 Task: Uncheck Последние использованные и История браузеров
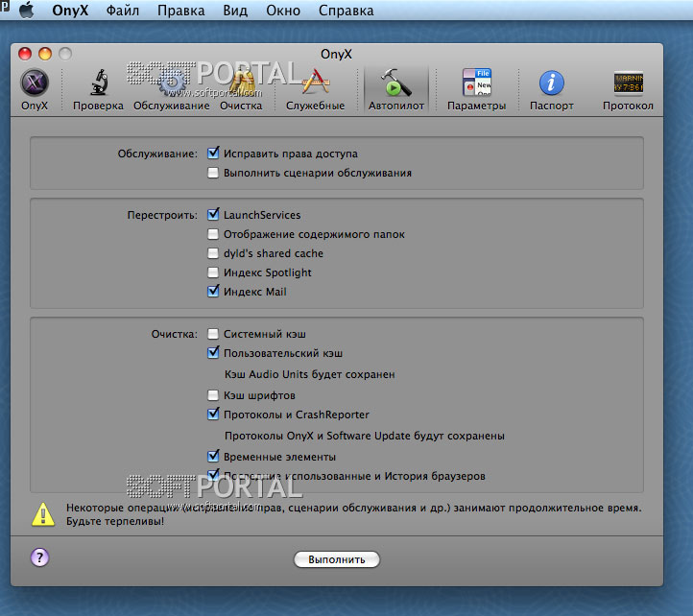click(x=213, y=476)
